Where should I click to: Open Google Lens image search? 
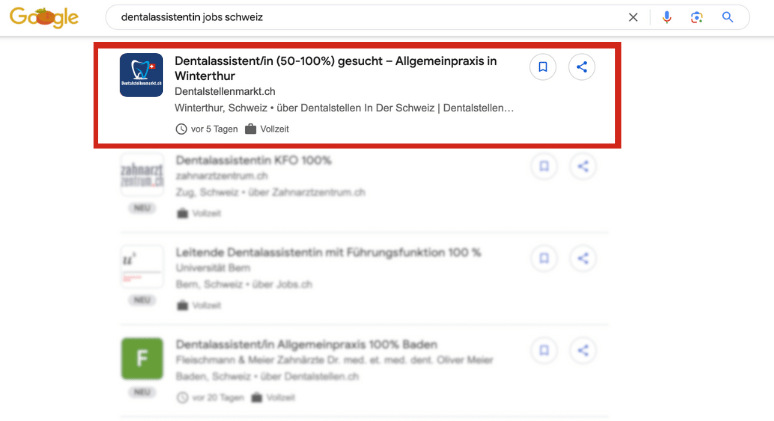point(697,17)
